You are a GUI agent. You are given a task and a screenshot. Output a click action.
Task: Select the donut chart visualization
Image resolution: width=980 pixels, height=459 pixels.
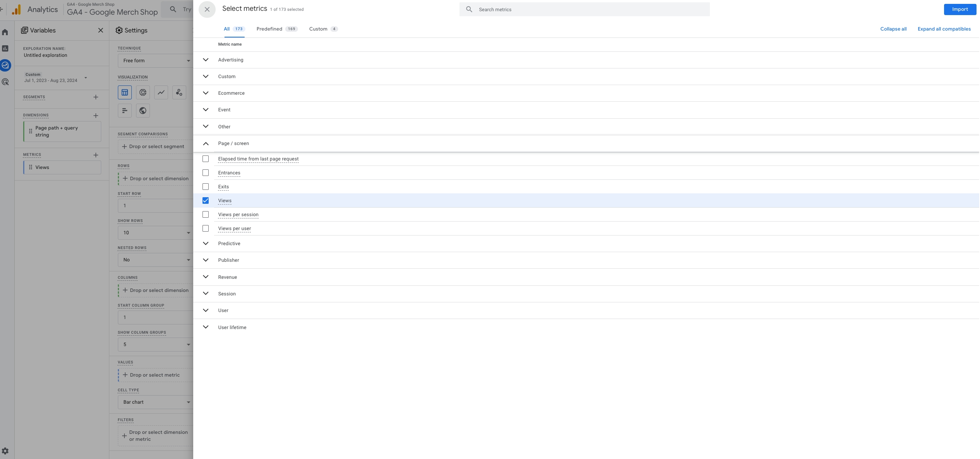coord(143,92)
